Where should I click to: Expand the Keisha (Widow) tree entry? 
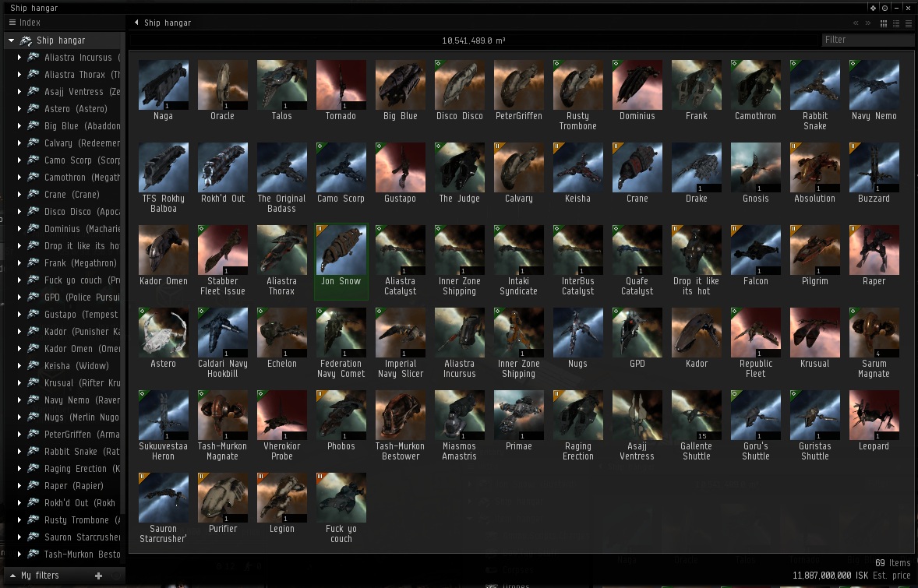tap(19, 366)
